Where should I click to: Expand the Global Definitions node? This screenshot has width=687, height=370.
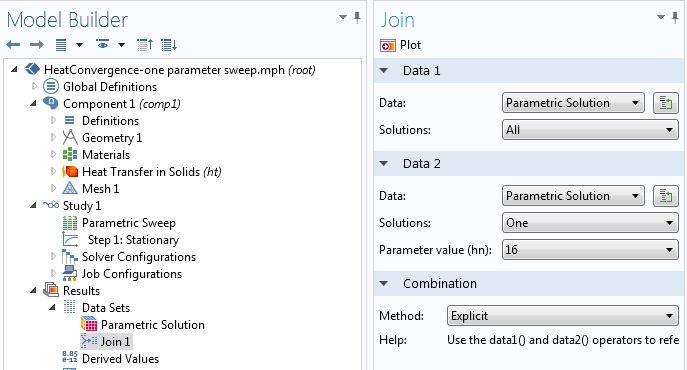point(34,86)
